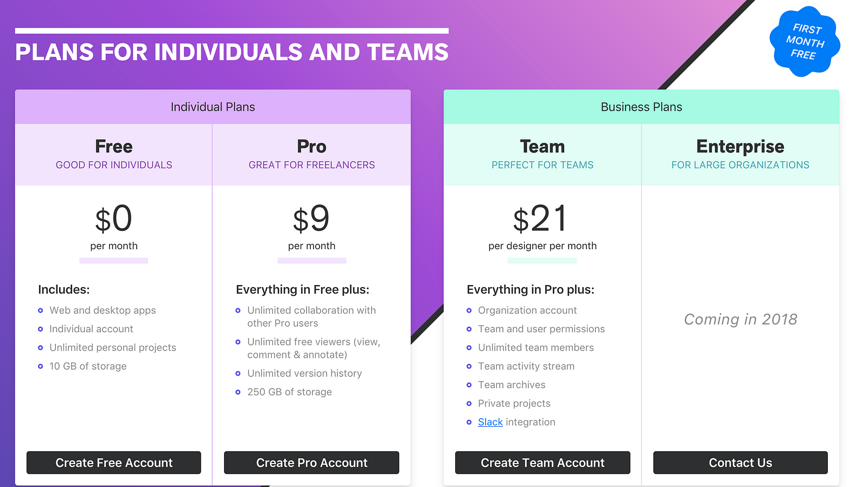This screenshot has width=868, height=487.
Task: Open the Slack link
Action: pos(490,422)
